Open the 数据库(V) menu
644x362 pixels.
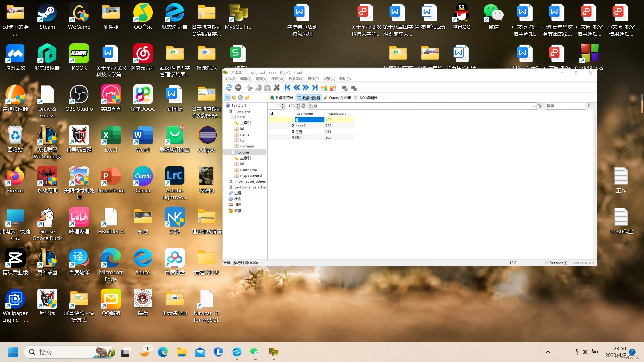[x=296, y=79]
